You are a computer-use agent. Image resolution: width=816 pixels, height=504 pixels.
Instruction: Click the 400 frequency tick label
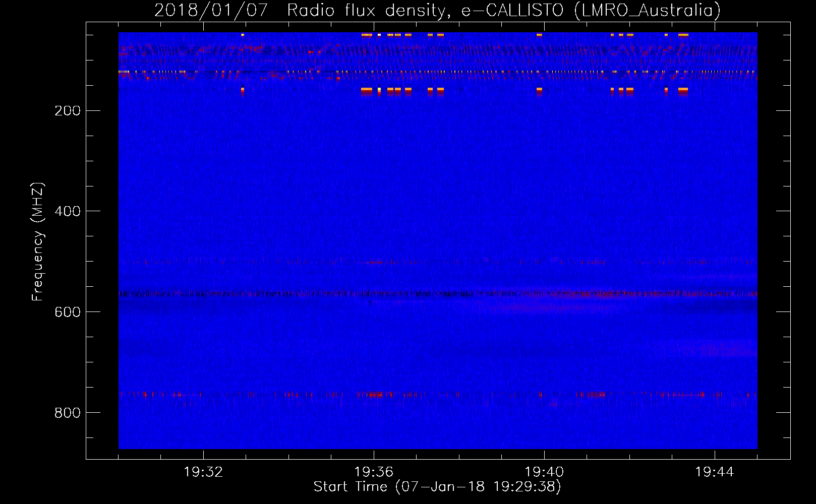point(68,211)
